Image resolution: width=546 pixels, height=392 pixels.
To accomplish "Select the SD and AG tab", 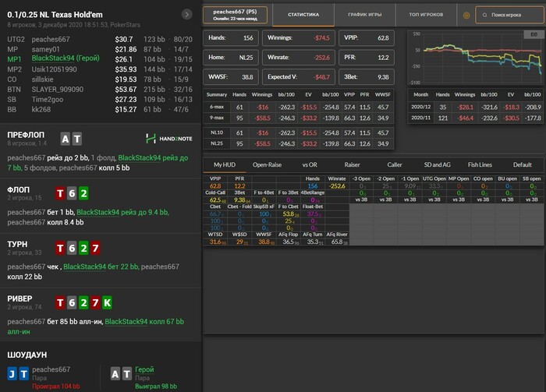I will [x=438, y=165].
